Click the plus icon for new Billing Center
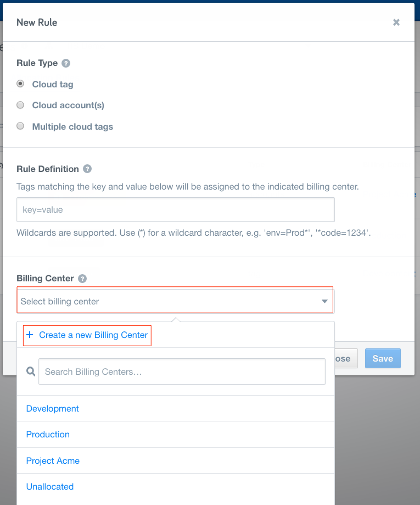Image resolution: width=420 pixels, height=505 pixels. (30, 335)
